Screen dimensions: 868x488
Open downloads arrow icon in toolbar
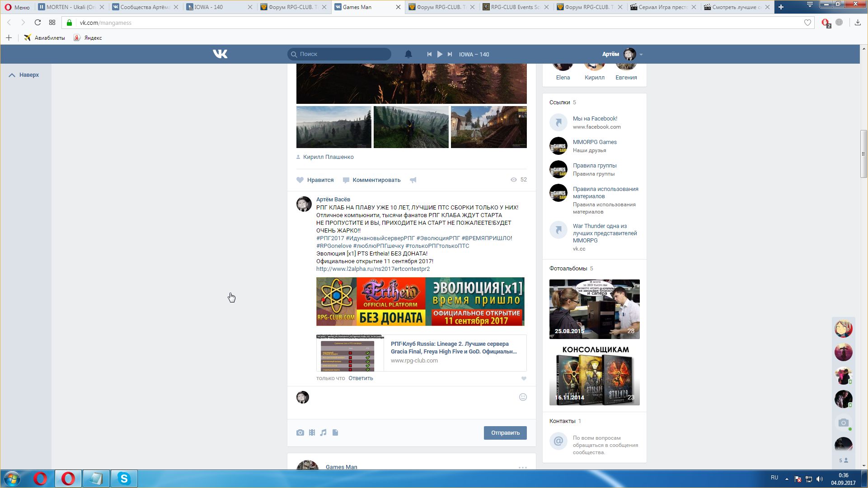coord(858,23)
